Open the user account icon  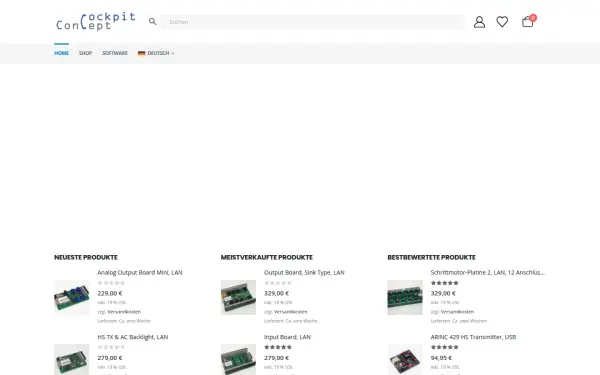pos(479,22)
